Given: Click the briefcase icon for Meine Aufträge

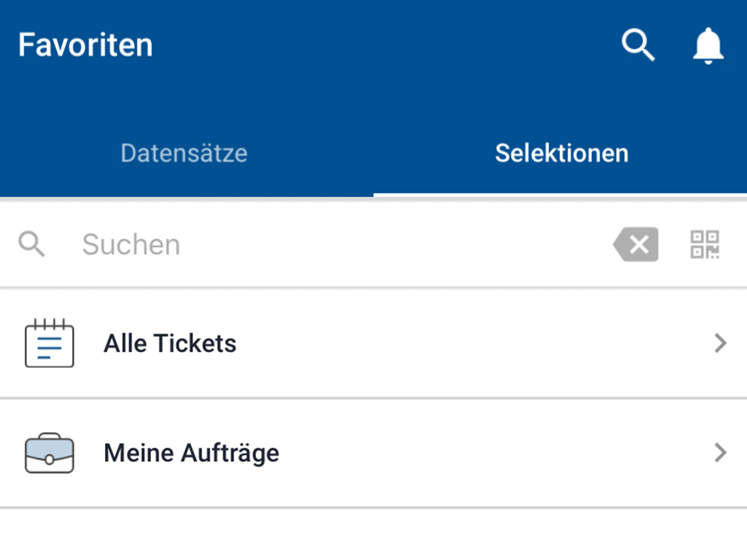Looking at the screenshot, I should point(50,453).
